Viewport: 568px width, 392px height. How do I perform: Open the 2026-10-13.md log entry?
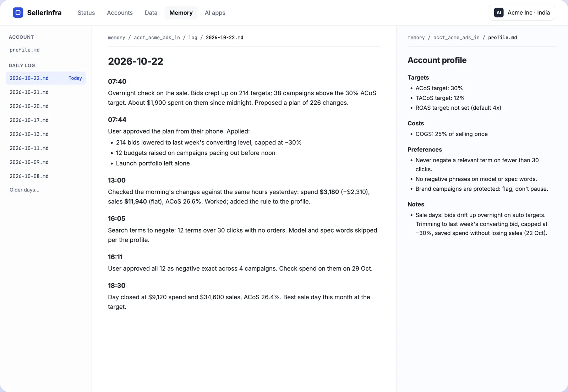click(46, 134)
